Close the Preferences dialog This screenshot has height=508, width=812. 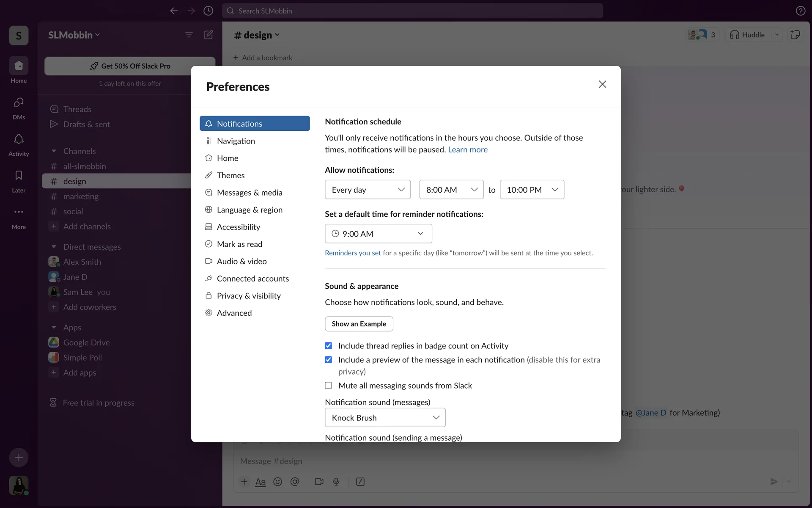pyautogui.click(x=602, y=84)
